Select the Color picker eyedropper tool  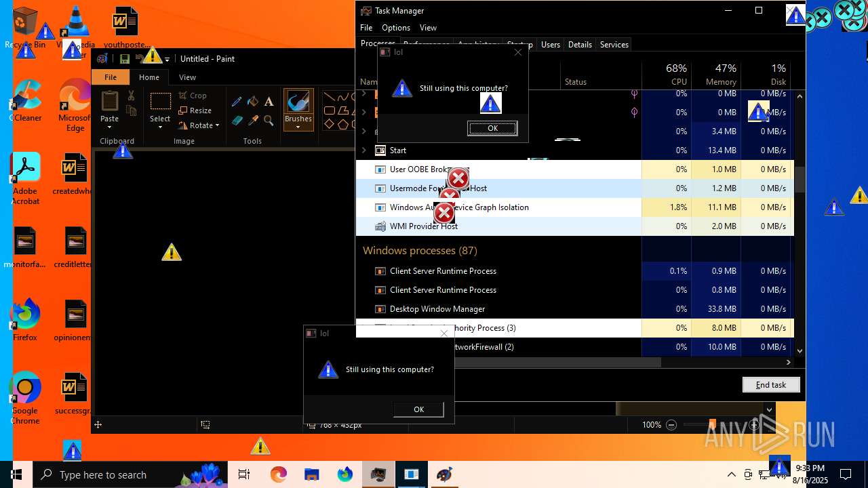point(253,121)
